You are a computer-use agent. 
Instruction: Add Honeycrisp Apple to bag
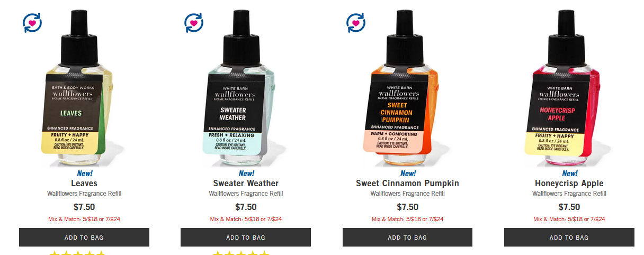click(569, 238)
